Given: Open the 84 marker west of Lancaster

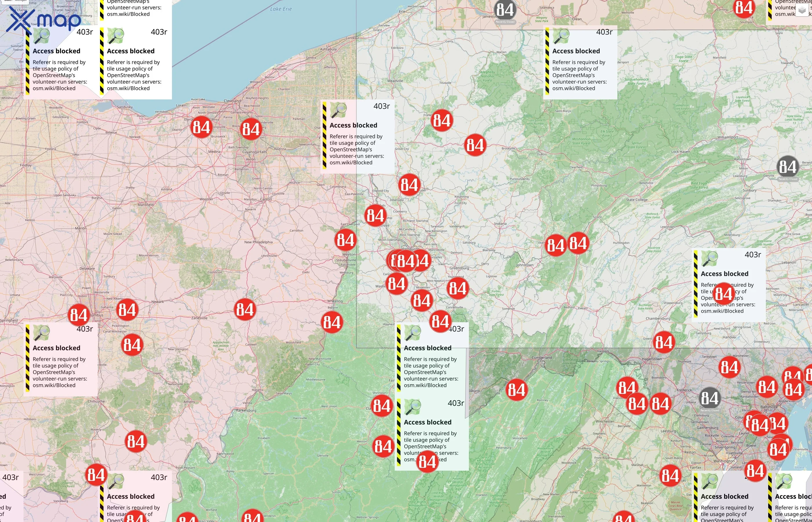Looking at the screenshot, I should coord(724,294).
